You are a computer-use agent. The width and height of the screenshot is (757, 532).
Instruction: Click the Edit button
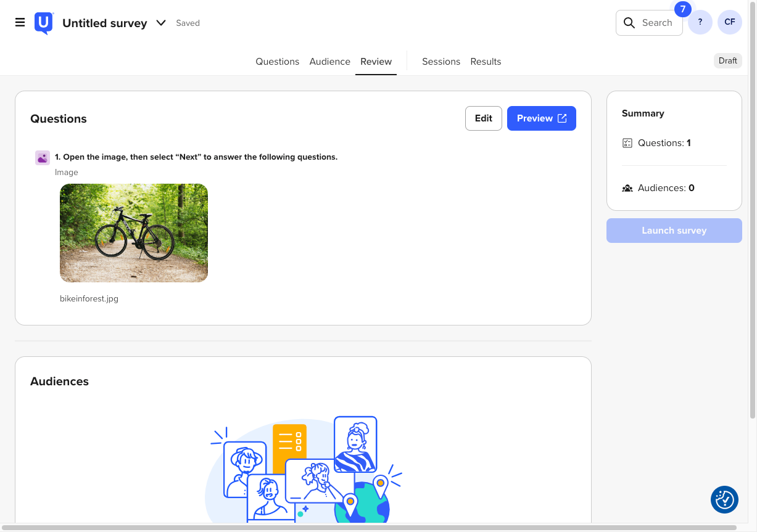[x=483, y=118]
